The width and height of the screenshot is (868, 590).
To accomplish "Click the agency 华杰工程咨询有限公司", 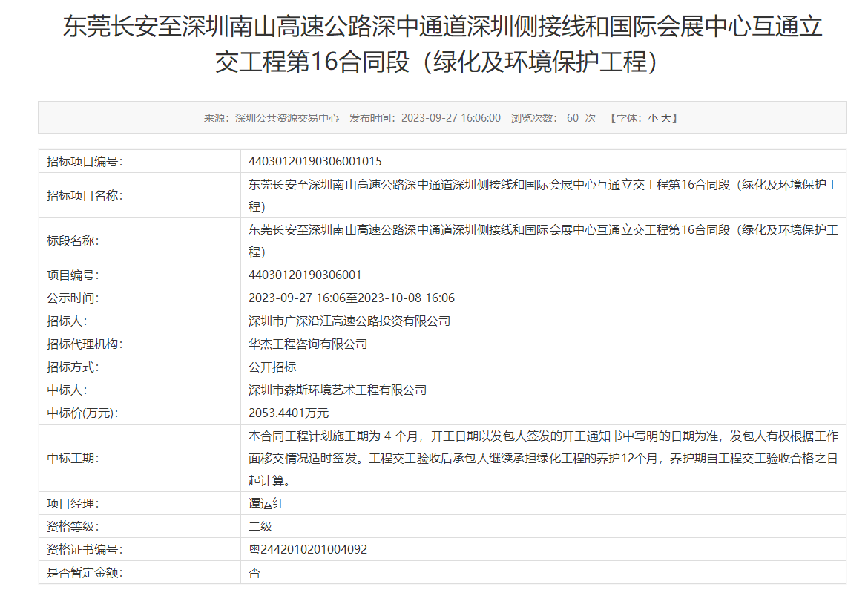I will tap(308, 344).
